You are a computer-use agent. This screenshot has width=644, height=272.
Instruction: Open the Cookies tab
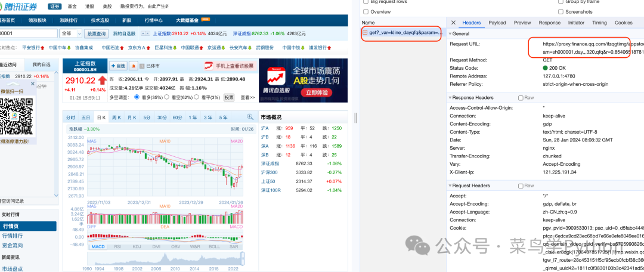624,23
